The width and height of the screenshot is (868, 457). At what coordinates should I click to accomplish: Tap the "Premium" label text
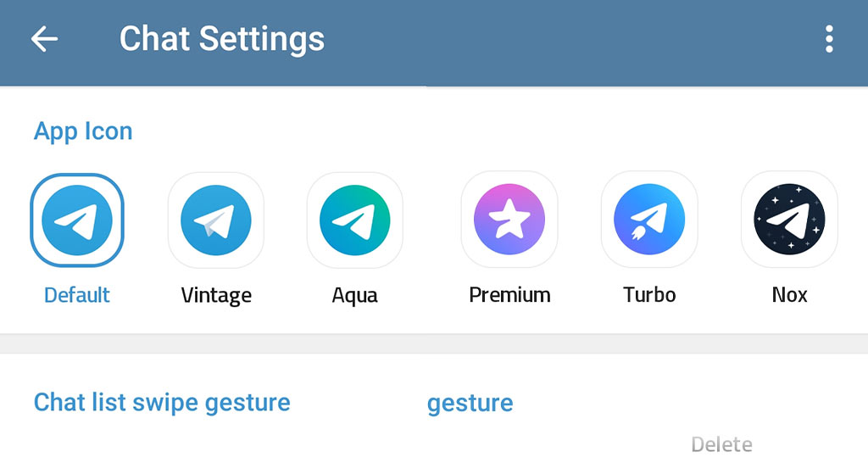pos(509,295)
